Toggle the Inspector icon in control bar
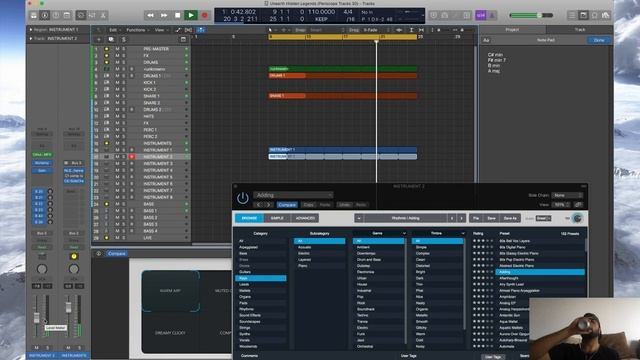Viewport: 640px width, 360px height. (x=45, y=15)
